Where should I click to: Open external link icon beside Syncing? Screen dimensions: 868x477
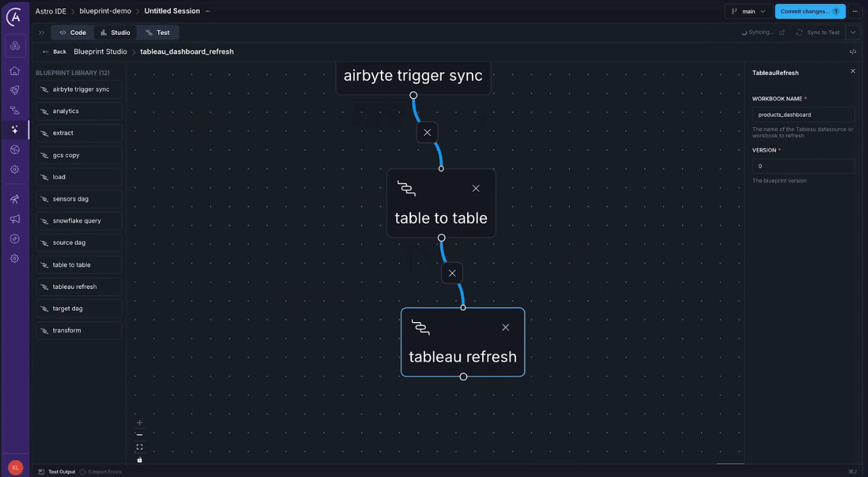781,32
